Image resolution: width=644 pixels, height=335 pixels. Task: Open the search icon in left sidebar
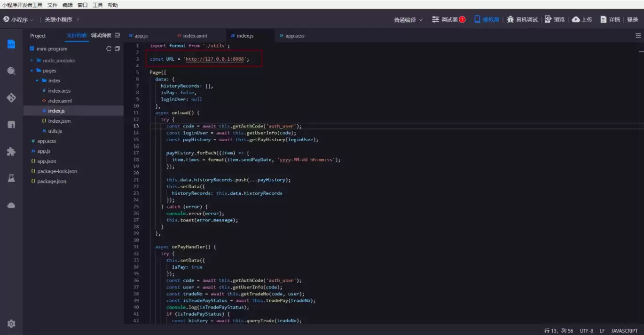(11, 71)
